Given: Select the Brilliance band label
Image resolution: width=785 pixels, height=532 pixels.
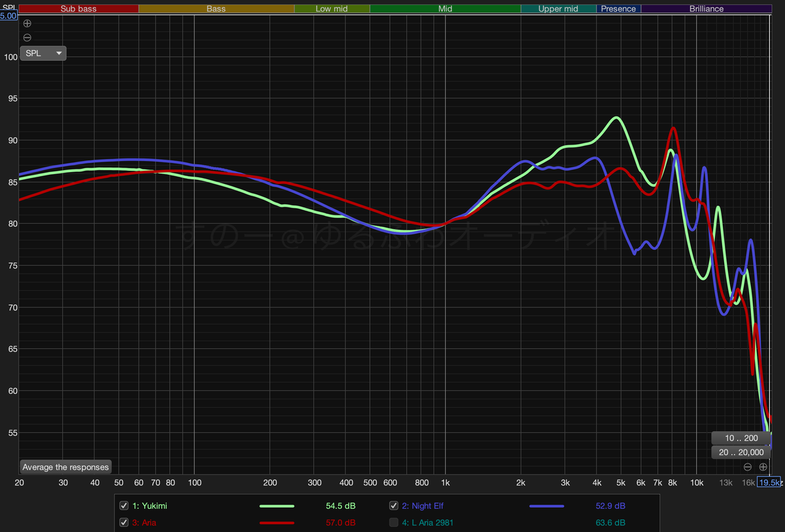Looking at the screenshot, I should coord(706,9).
